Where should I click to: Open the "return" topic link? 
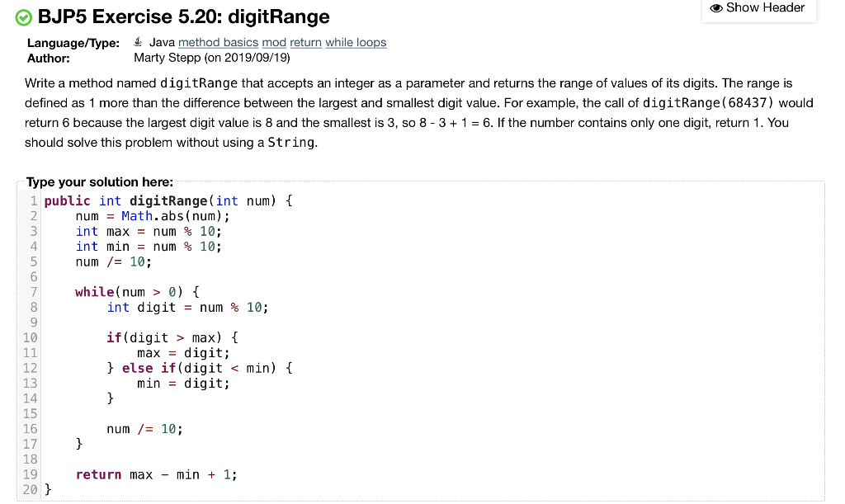click(304, 42)
